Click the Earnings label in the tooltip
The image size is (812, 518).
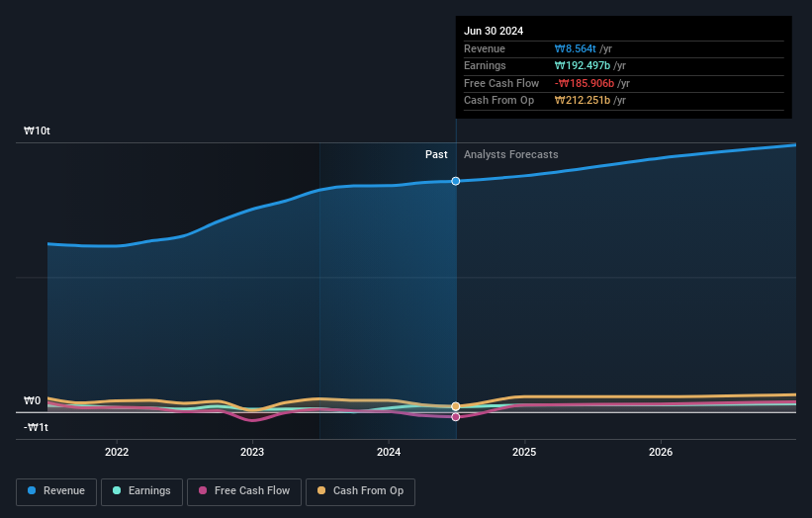pos(486,65)
